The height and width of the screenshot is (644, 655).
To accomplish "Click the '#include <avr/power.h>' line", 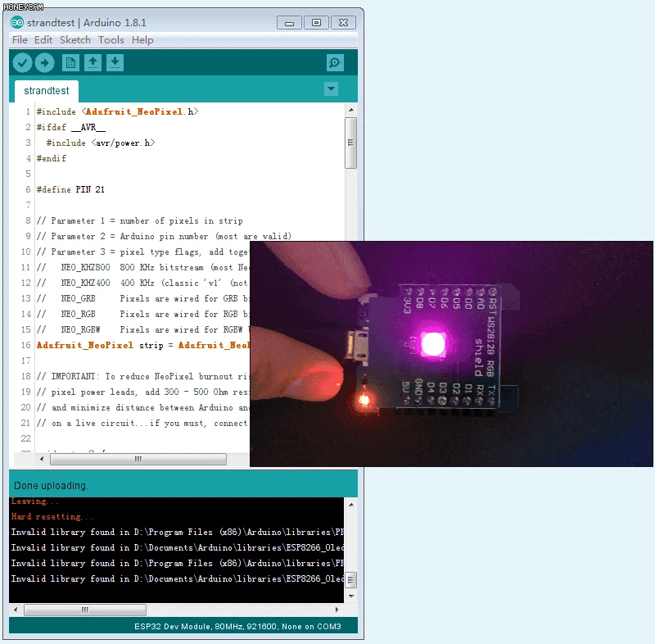I will pos(101,143).
